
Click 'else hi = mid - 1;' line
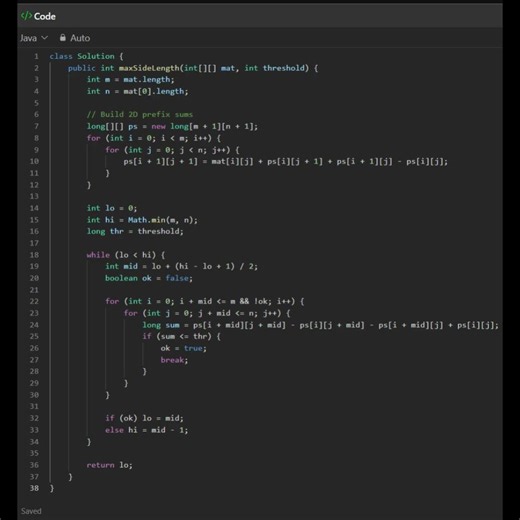click(146, 430)
